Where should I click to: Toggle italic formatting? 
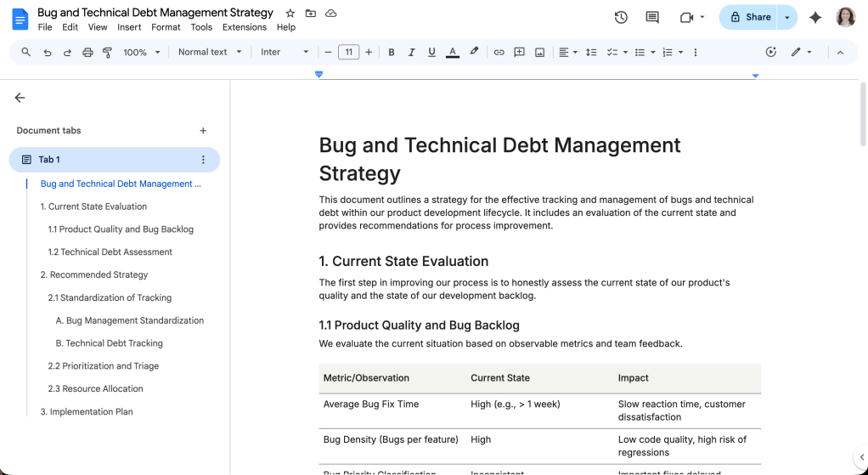coord(412,52)
